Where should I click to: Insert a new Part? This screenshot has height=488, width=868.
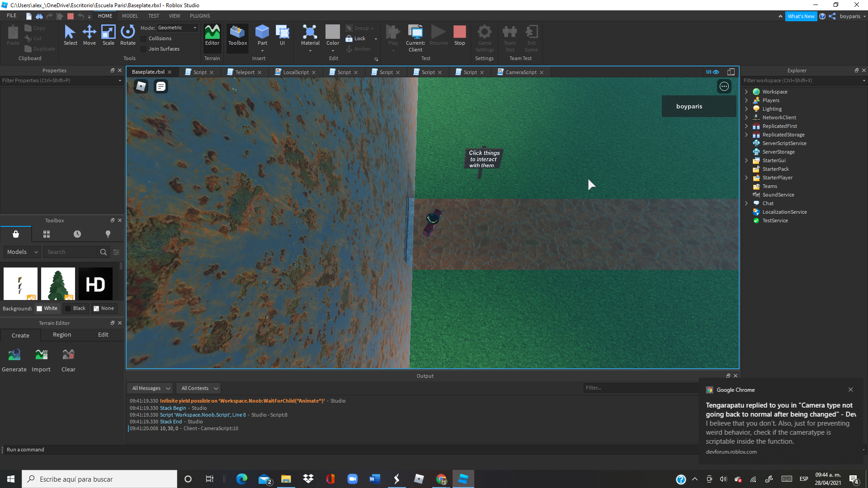(262, 34)
